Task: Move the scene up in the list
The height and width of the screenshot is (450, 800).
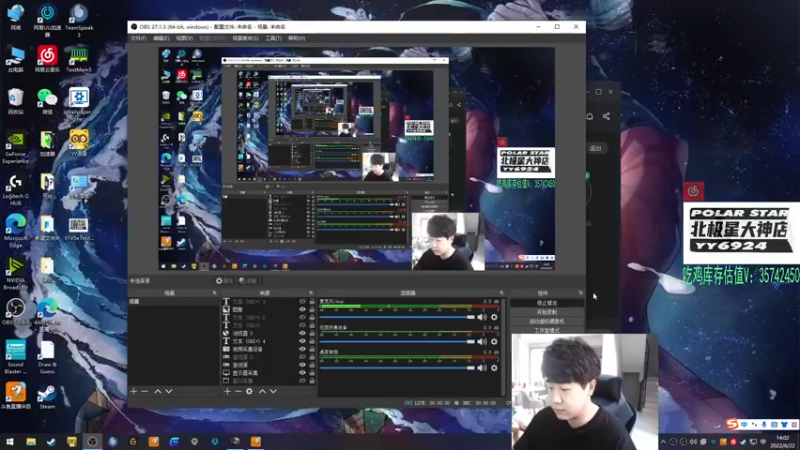Action: (x=158, y=391)
